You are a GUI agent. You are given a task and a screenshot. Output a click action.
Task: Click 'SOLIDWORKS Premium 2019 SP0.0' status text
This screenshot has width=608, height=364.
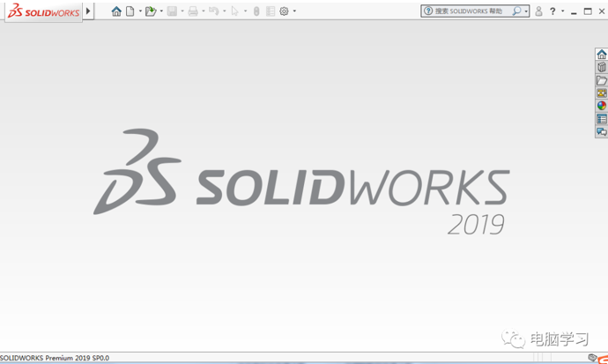tap(55, 358)
